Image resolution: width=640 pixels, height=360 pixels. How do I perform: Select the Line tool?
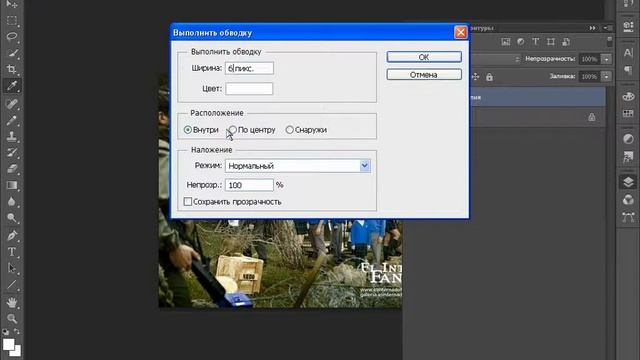click(12, 284)
